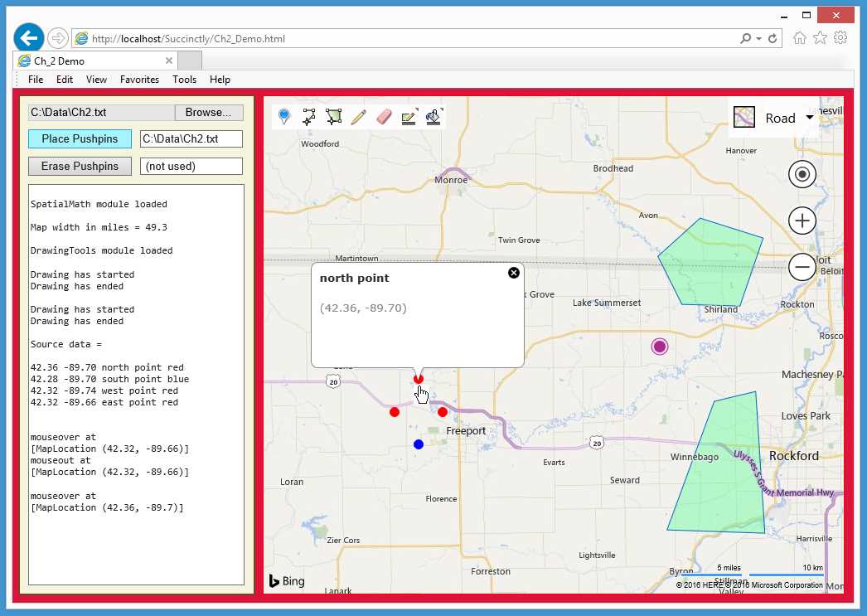Open the browser home page
The image size is (867, 616).
pos(800,37)
